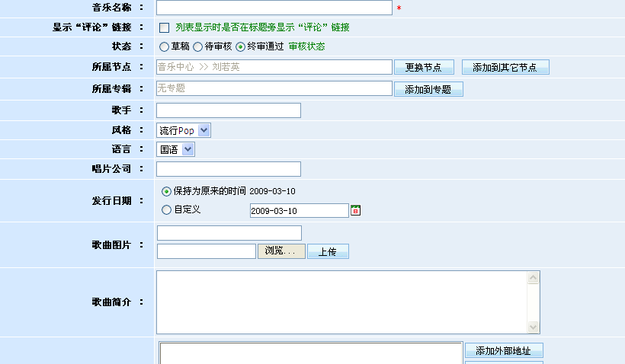Click the 歌曲简介 text area

click(341, 302)
